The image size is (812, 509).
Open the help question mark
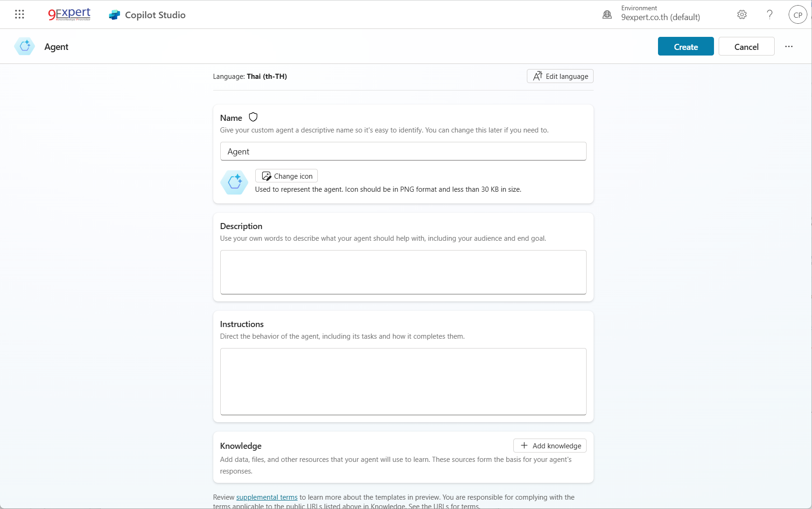pyautogui.click(x=770, y=14)
